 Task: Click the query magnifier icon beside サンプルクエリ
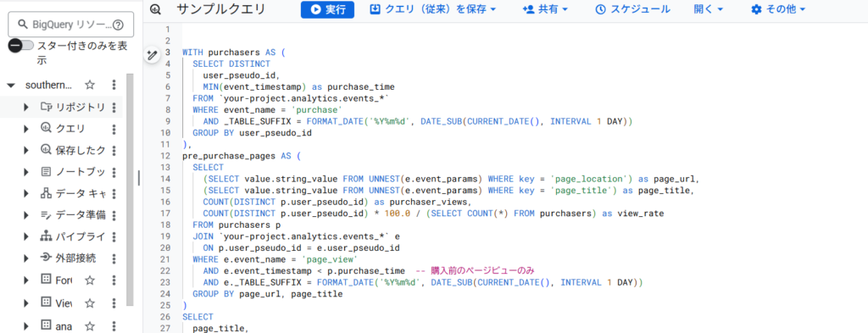(x=155, y=9)
